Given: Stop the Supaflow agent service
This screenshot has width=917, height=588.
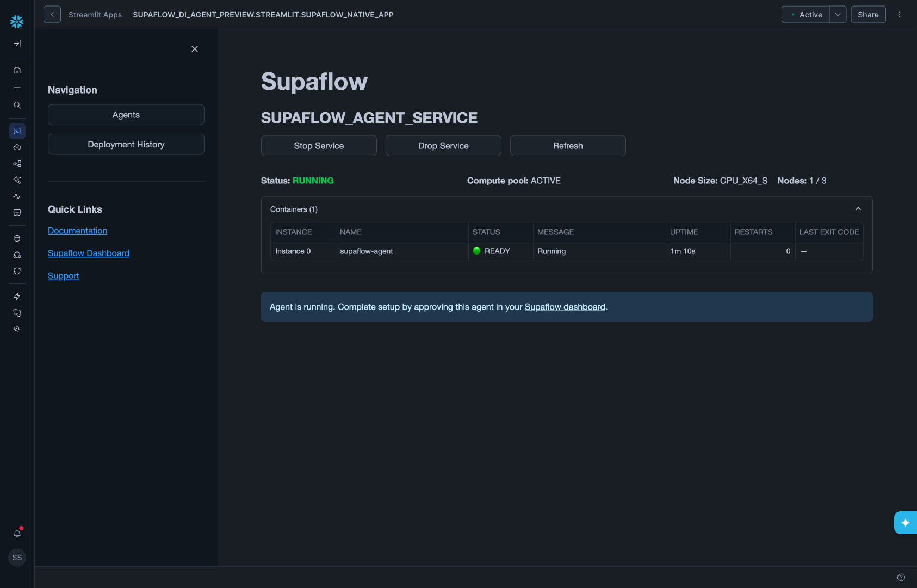Looking at the screenshot, I should 318,145.
